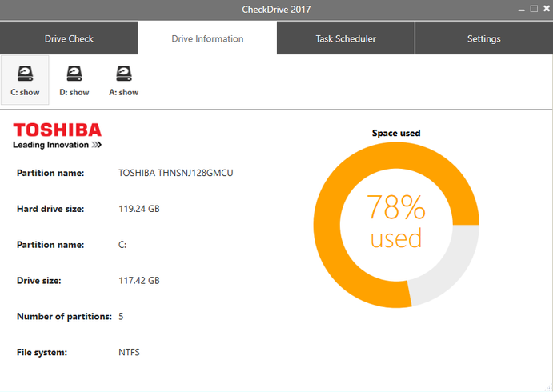The image size is (553, 392).
Task: Click the 117.42 GB drive size value
Action: [139, 281]
